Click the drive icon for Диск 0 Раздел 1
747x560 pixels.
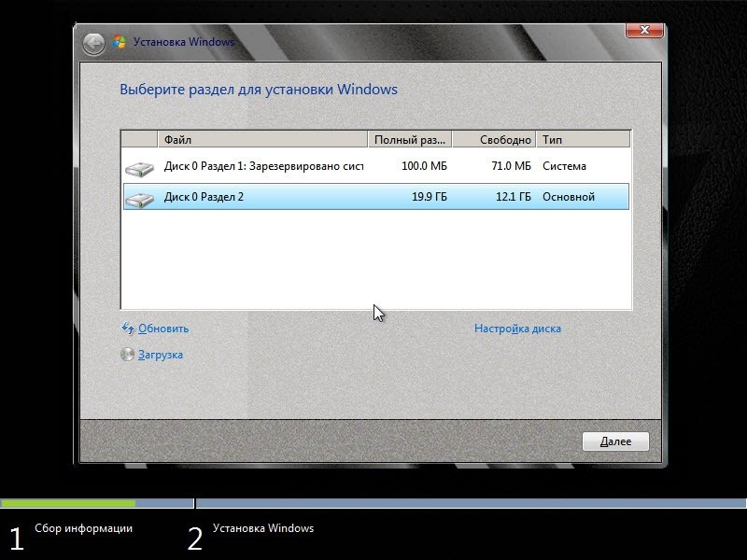[x=139, y=169]
